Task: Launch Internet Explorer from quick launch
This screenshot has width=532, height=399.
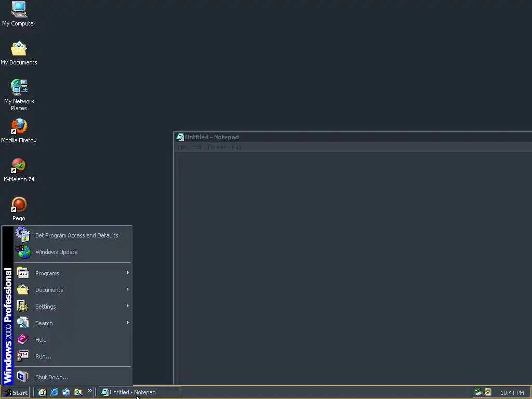Action: pyautogui.click(x=54, y=392)
